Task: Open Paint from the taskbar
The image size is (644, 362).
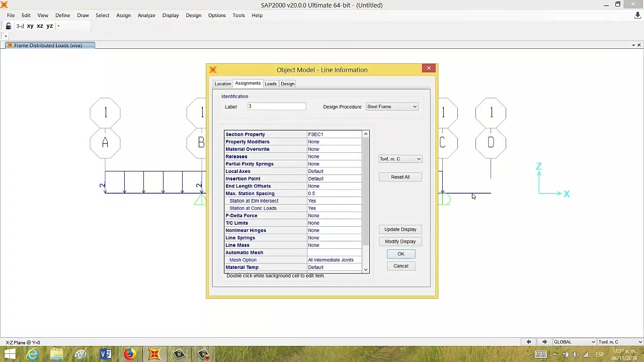Action: pos(81,354)
